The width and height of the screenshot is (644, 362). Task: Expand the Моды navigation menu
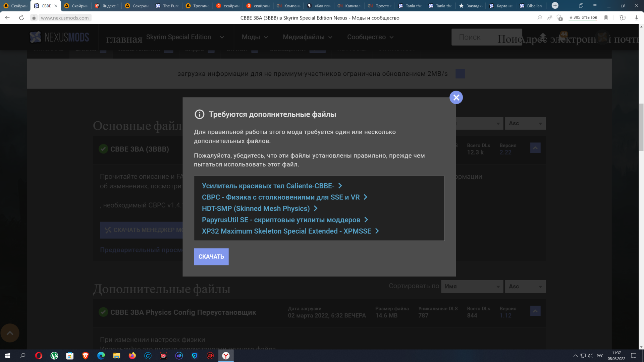coord(255,37)
